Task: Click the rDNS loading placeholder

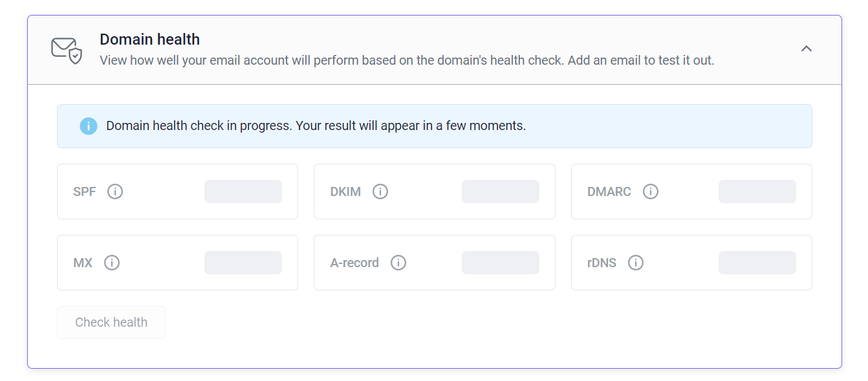Action: [x=757, y=263]
